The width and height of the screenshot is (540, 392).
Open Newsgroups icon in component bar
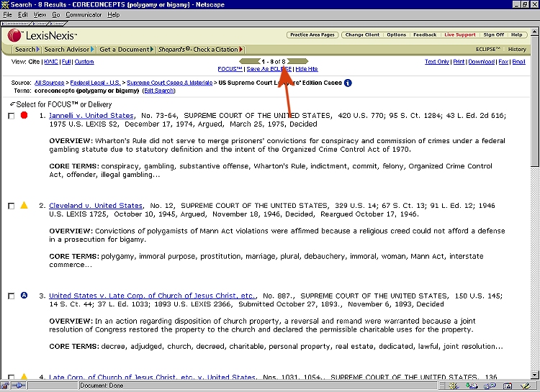(x=490, y=386)
